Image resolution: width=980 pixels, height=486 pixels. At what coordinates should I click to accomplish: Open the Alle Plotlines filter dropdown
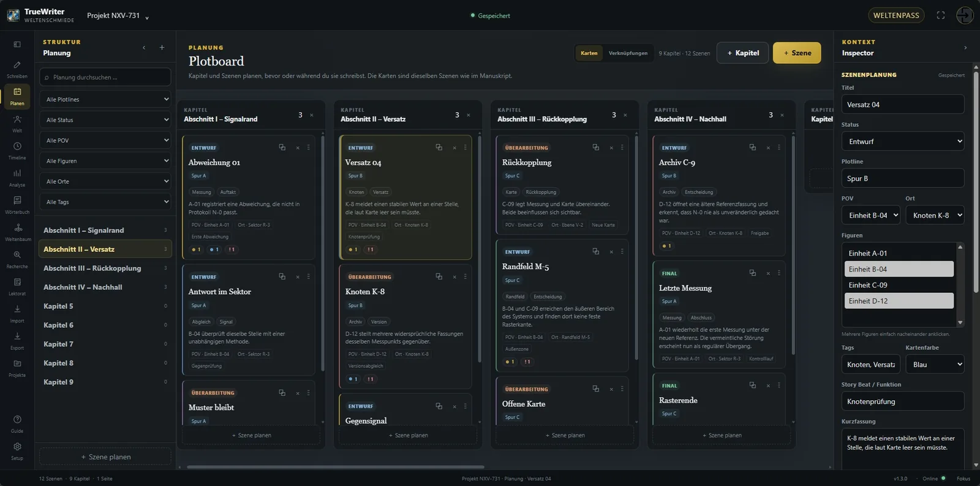(105, 99)
